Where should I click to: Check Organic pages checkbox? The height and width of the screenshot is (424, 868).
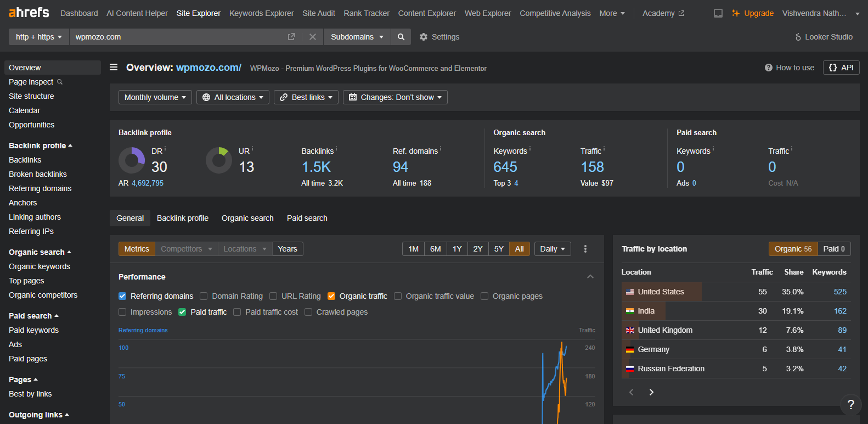pyautogui.click(x=484, y=296)
